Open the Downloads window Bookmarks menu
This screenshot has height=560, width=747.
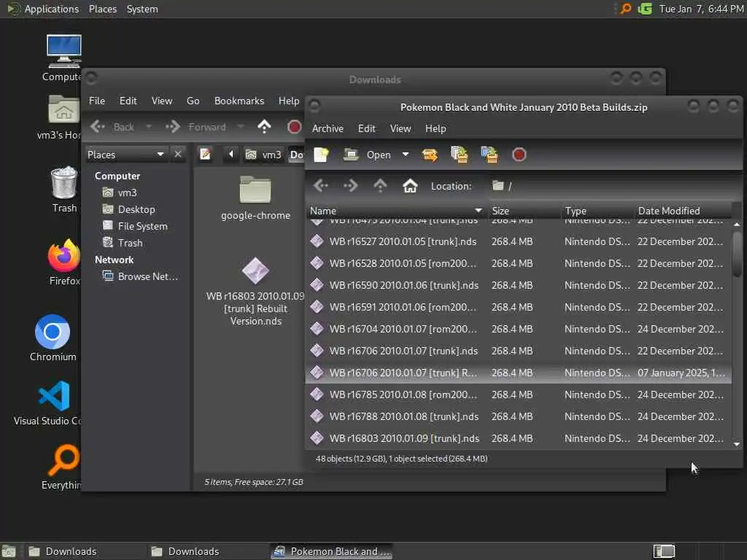[239, 101]
